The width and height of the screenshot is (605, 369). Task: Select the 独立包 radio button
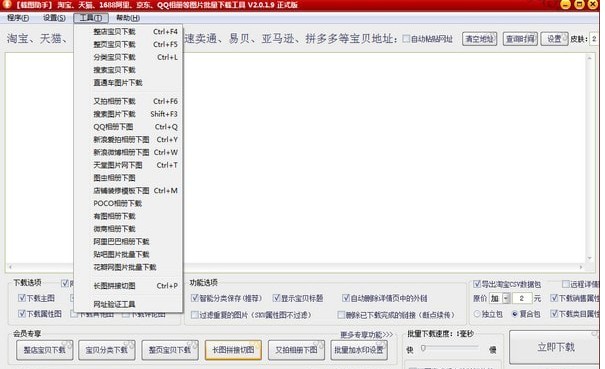[x=477, y=314]
